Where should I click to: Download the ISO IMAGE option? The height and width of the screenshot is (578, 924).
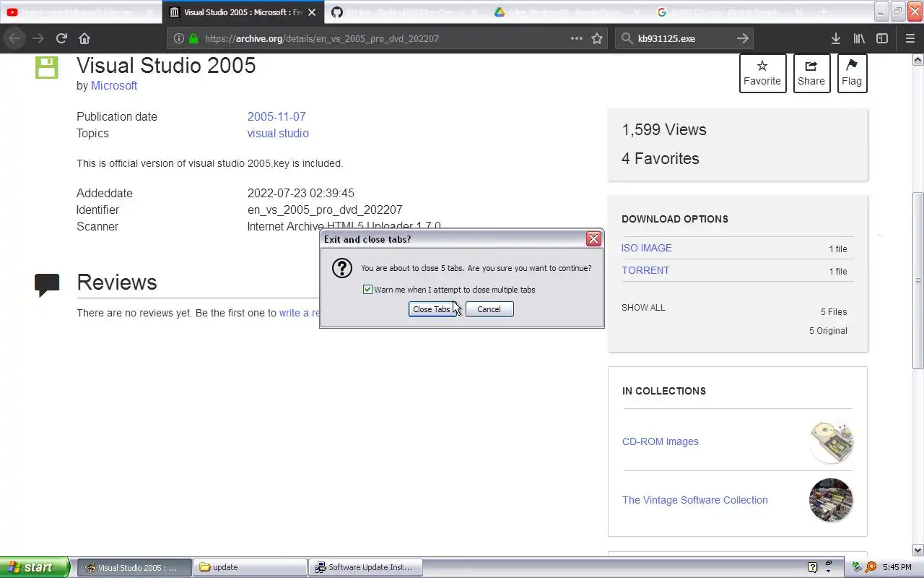click(647, 248)
